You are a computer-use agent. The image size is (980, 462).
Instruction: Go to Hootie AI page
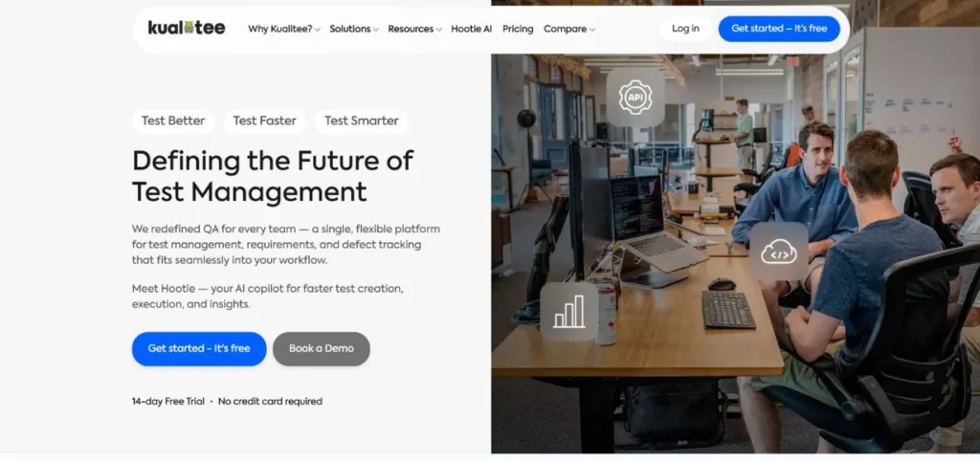(x=471, y=29)
